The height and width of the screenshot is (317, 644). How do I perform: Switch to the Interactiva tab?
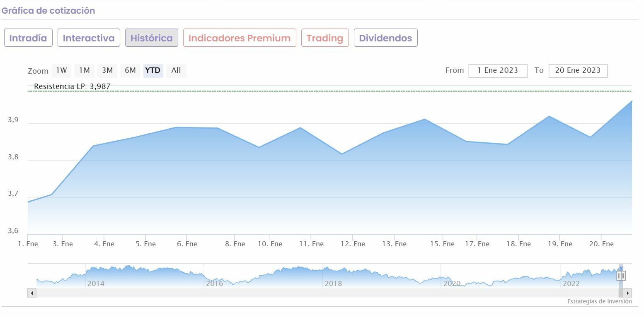pyautogui.click(x=89, y=38)
